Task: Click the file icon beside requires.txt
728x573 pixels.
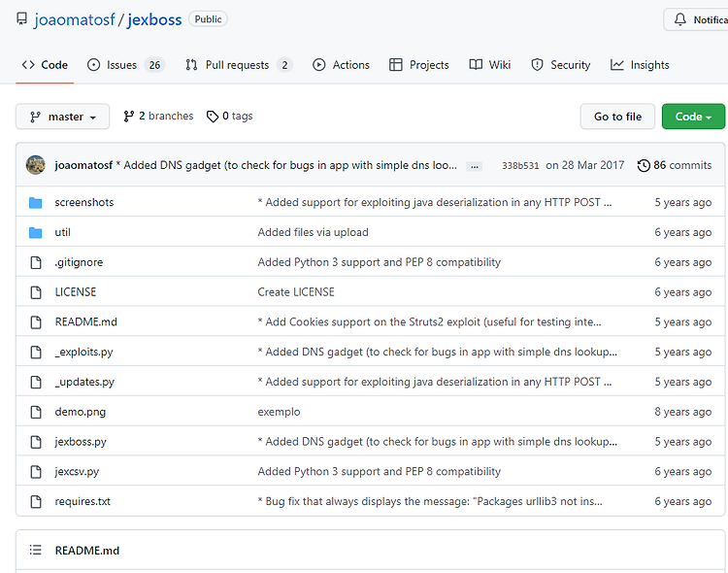Action: click(x=36, y=501)
